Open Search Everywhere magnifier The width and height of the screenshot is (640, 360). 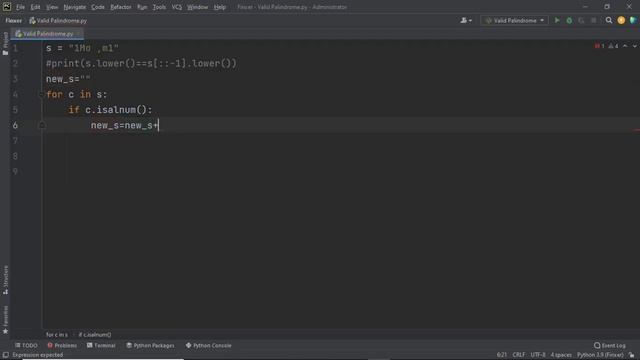point(609,20)
